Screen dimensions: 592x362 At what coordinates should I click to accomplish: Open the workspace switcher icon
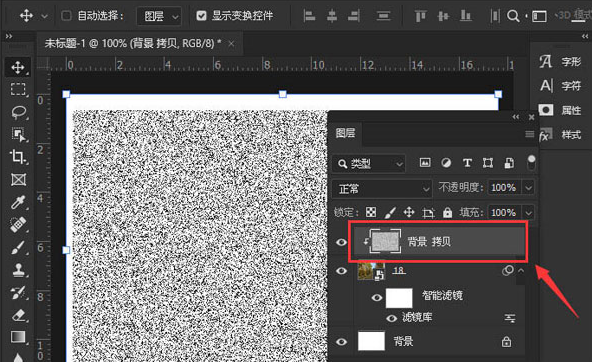tap(539, 16)
